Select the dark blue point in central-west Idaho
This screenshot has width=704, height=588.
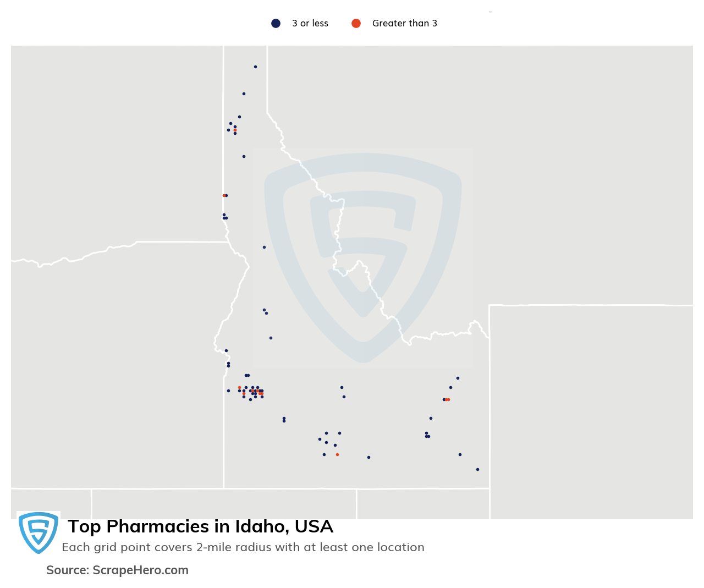pos(264,247)
